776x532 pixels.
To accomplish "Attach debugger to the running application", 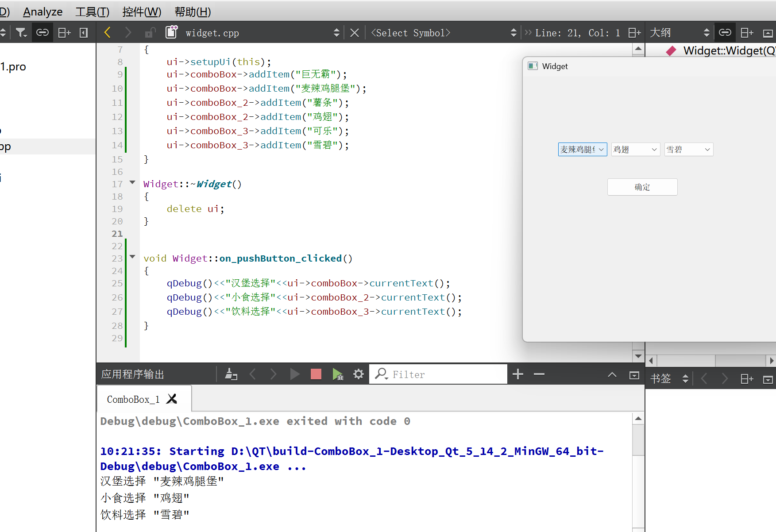I will [338, 374].
